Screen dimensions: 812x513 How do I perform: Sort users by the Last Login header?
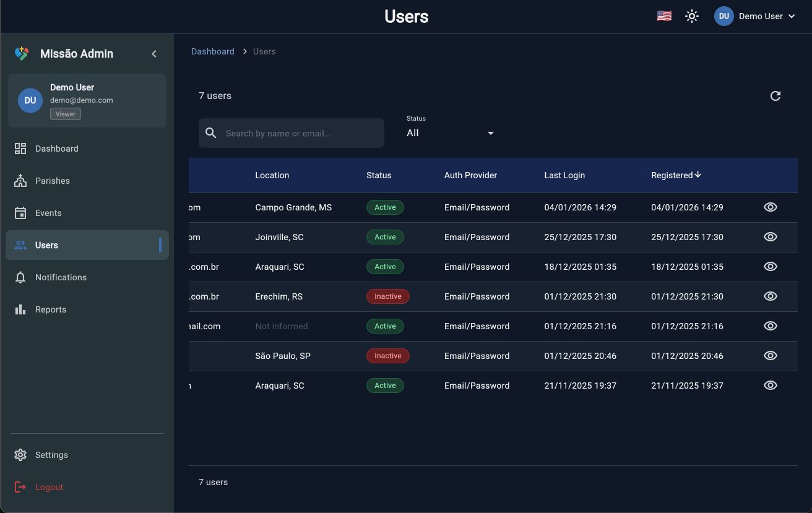pyautogui.click(x=564, y=175)
